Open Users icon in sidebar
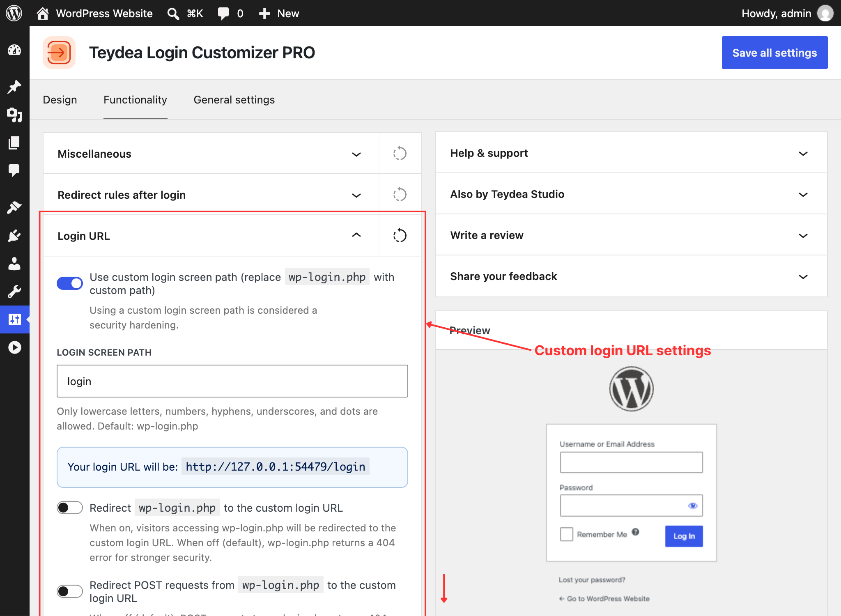The width and height of the screenshot is (841, 616). [x=14, y=263]
